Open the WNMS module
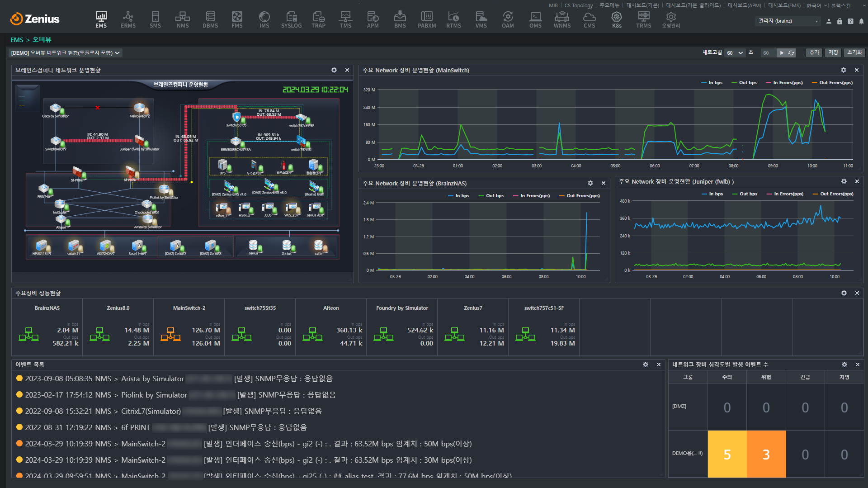The width and height of the screenshot is (868, 488). click(562, 19)
